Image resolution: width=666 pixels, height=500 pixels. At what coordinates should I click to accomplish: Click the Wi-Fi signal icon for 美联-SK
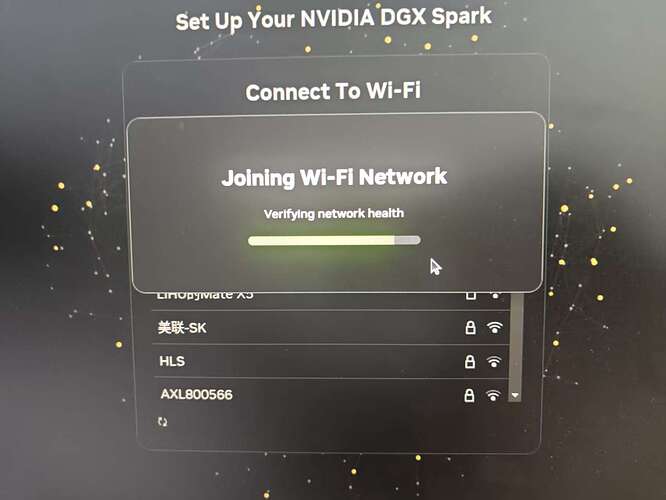click(x=494, y=328)
